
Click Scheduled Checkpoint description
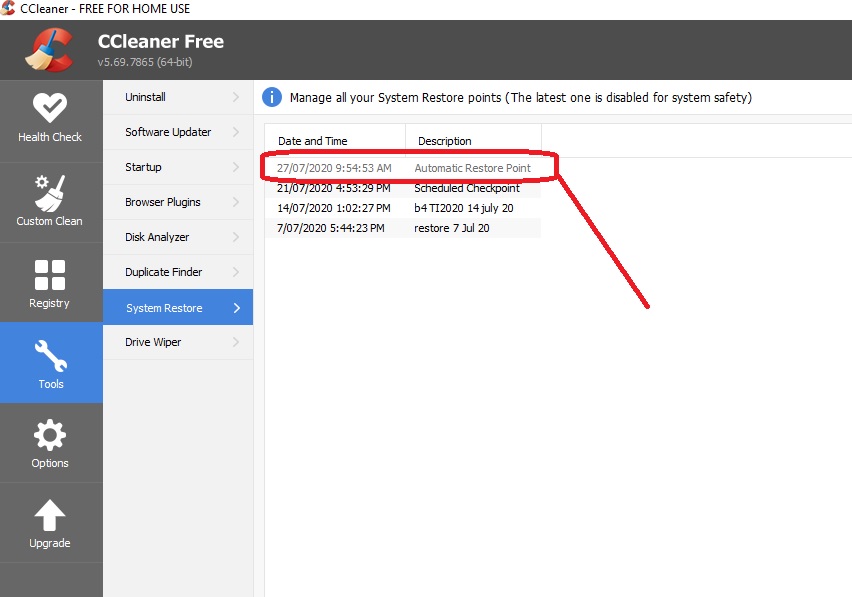[467, 188]
